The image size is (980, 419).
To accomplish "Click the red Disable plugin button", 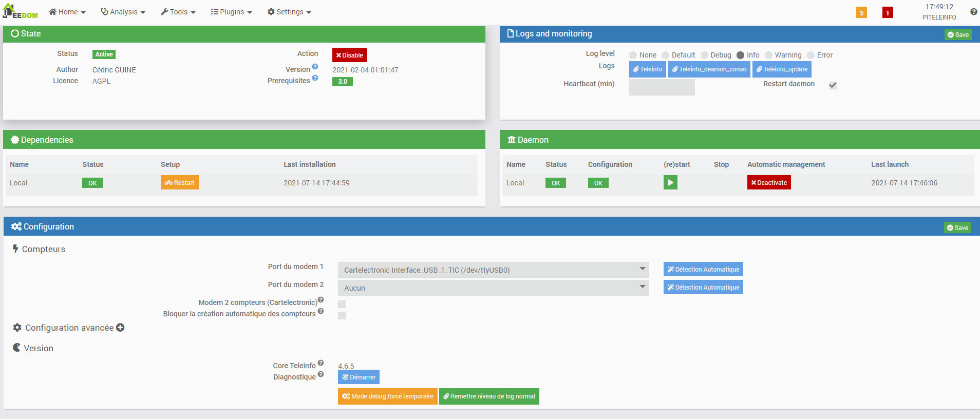I will click(x=349, y=55).
